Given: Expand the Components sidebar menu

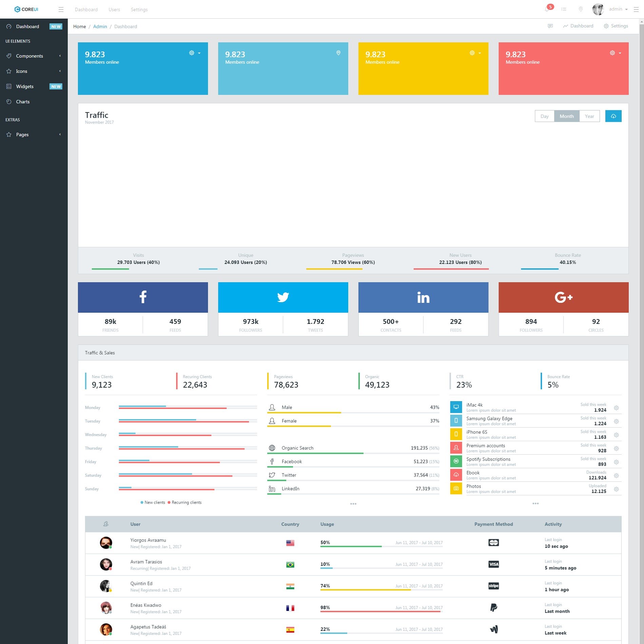Looking at the screenshot, I should coord(34,56).
